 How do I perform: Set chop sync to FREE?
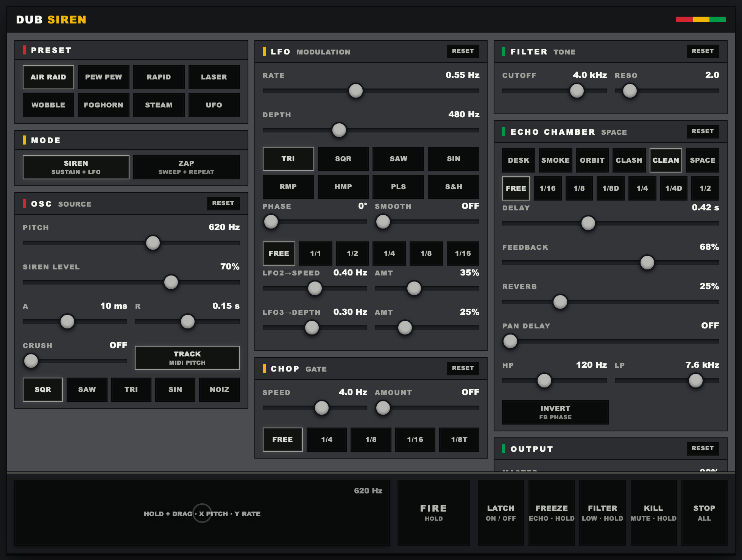coord(282,440)
